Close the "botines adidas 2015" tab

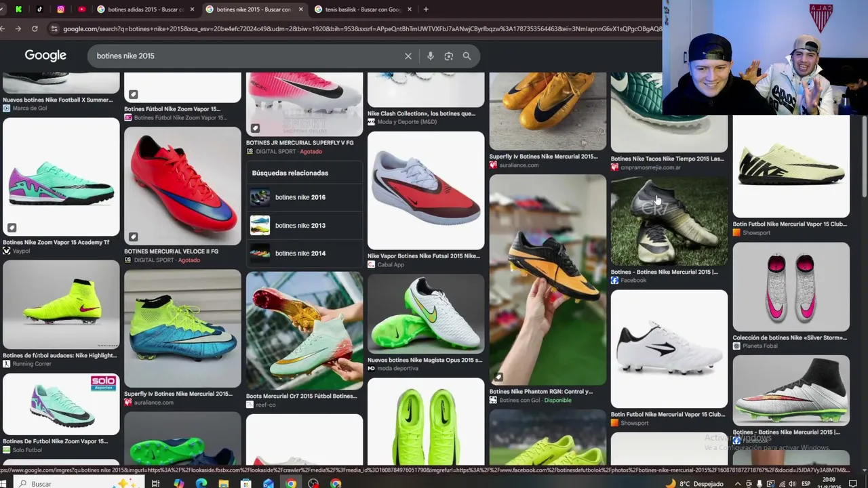coord(192,9)
